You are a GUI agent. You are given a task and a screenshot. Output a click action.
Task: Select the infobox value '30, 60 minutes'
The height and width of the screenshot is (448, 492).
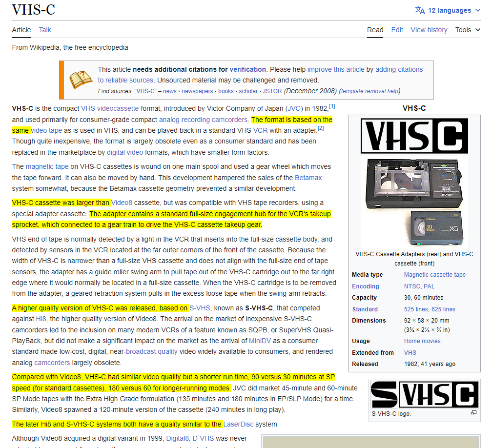(424, 297)
